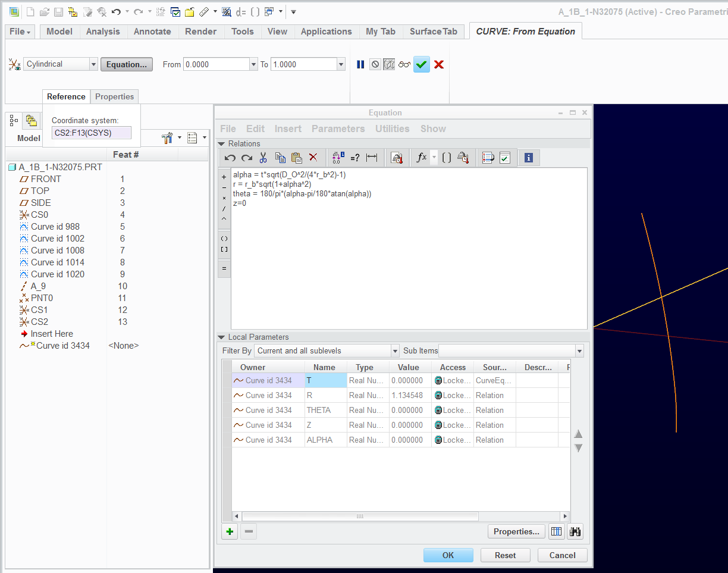Click the Paste icon in the Equation dialog
Image resolution: width=728 pixels, height=573 pixels.
(x=296, y=157)
